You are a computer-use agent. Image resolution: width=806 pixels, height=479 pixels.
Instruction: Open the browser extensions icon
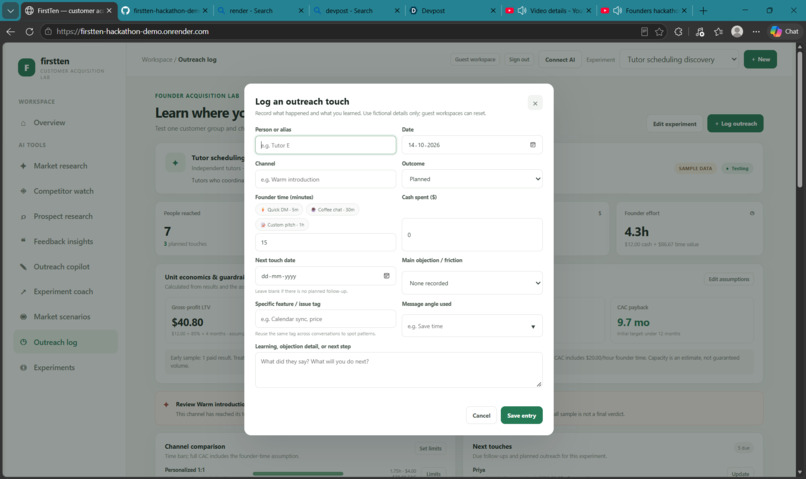[679, 31]
